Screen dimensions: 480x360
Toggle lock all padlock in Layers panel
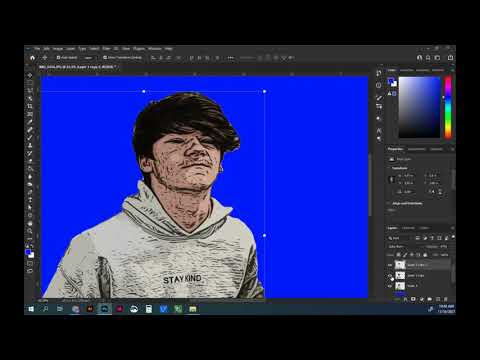click(x=425, y=255)
